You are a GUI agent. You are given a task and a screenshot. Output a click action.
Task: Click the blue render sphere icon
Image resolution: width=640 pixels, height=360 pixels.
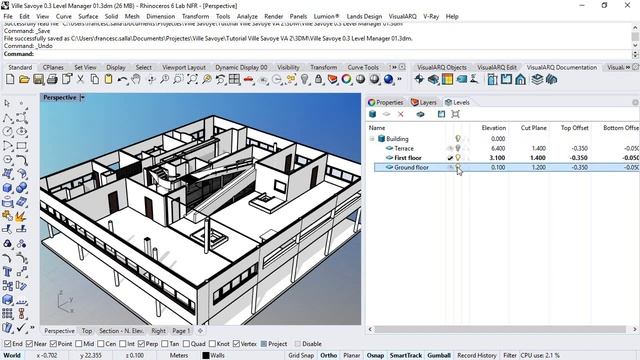[389, 79]
